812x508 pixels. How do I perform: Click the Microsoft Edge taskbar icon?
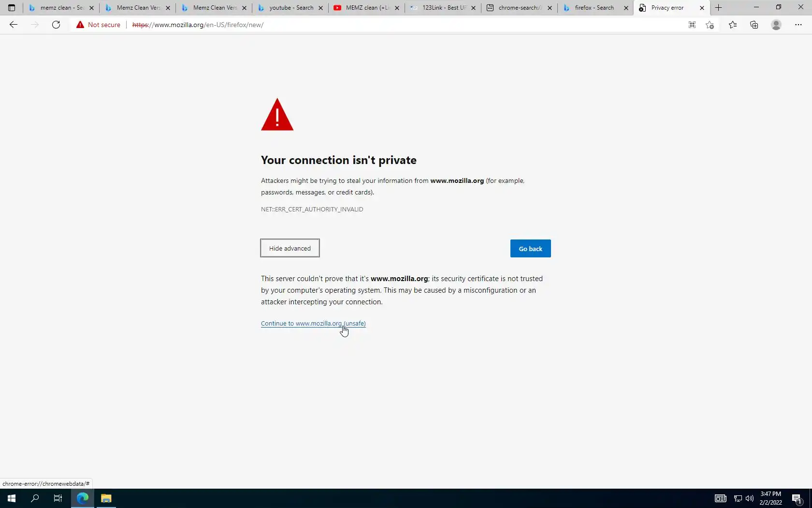(82, 498)
